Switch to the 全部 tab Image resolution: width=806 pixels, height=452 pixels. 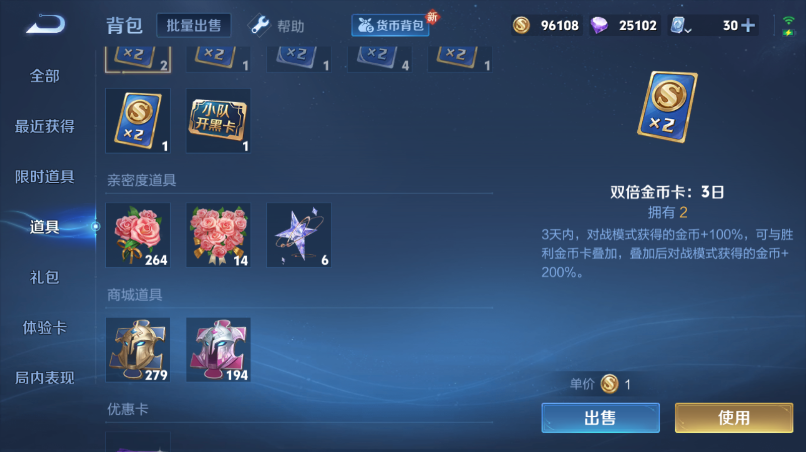45,76
